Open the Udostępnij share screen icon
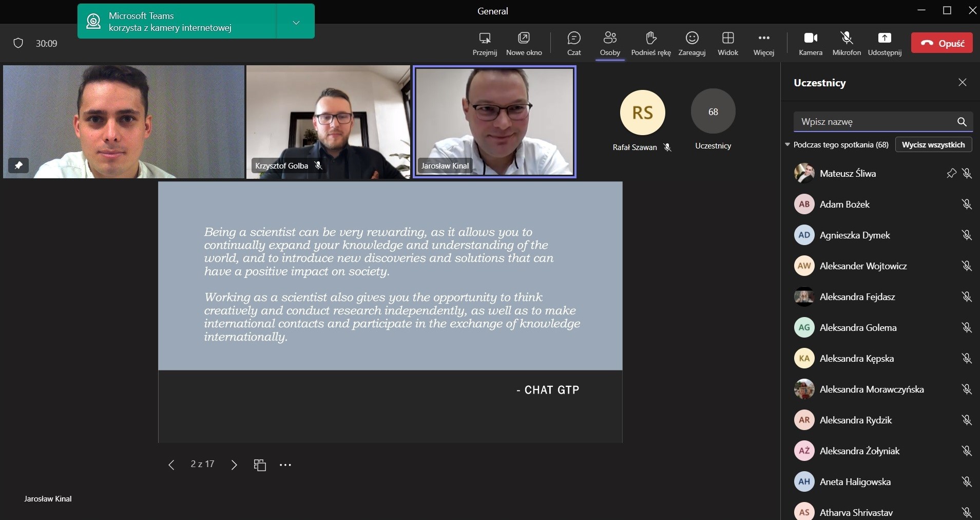This screenshot has height=520, width=980. pyautogui.click(x=884, y=39)
